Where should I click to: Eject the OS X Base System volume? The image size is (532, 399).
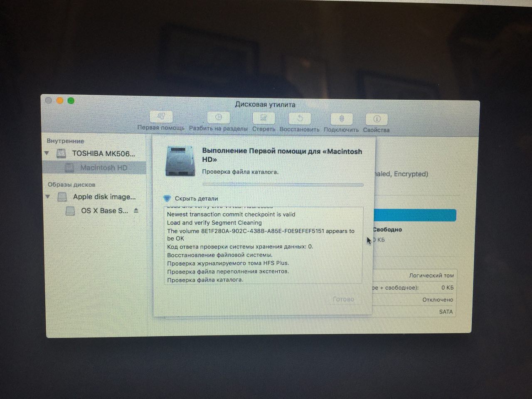pos(136,211)
